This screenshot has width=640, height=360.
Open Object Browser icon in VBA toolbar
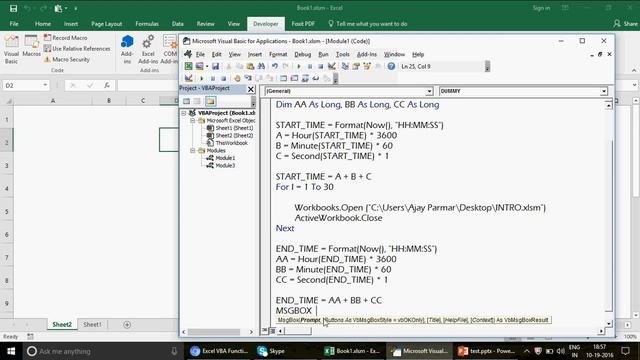[367, 66]
